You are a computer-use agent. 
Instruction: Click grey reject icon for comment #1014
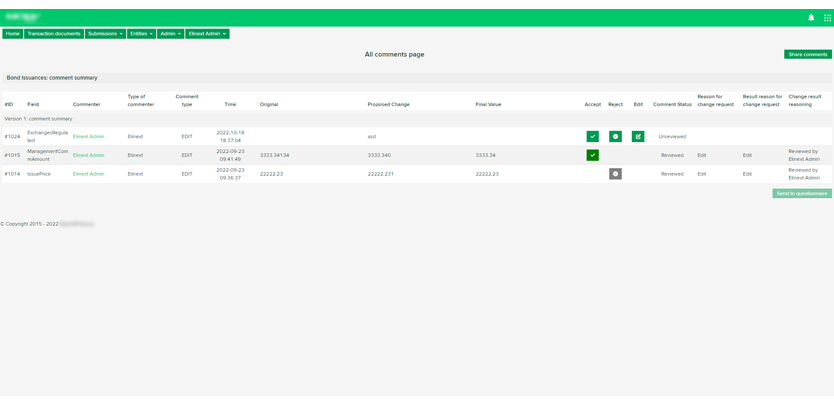pyautogui.click(x=616, y=174)
